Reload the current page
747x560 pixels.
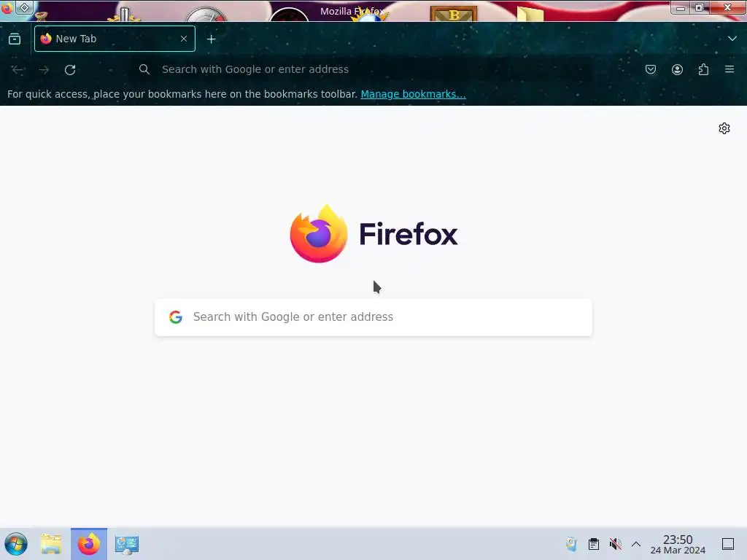[x=70, y=69]
